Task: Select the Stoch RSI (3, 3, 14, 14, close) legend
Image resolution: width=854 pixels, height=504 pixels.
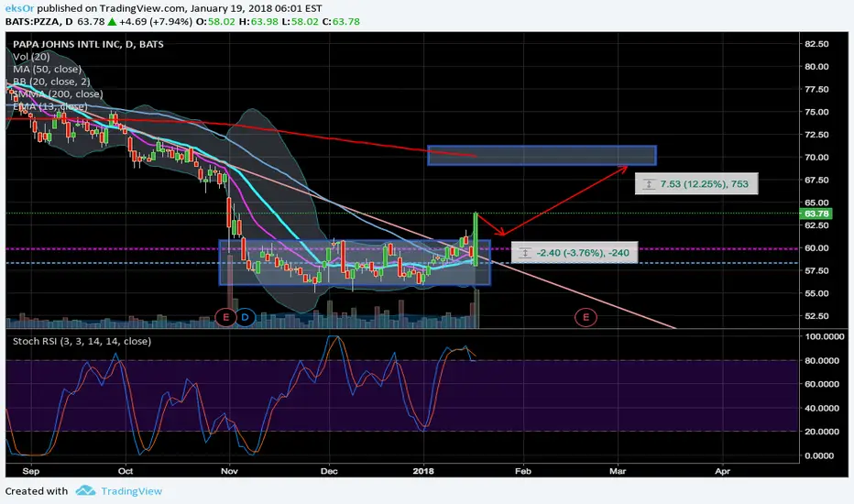Action: (x=82, y=341)
